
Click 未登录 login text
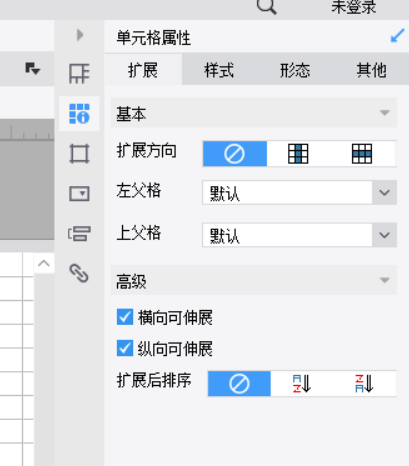coord(354,7)
